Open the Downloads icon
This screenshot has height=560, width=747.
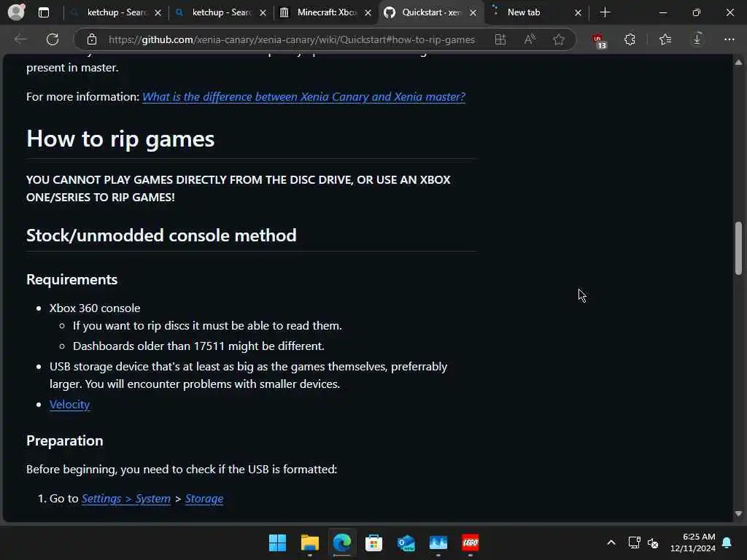(x=697, y=39)
